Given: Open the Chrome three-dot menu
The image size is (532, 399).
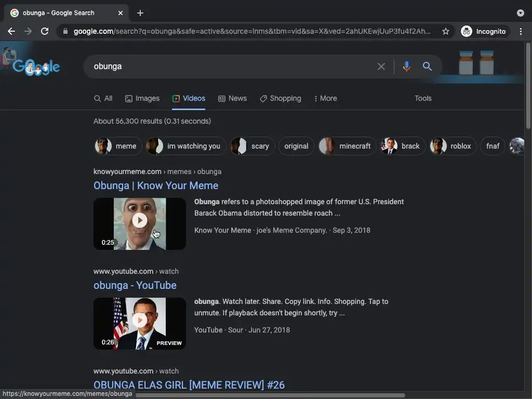Looking at the screenshot, I should [521, 32].
